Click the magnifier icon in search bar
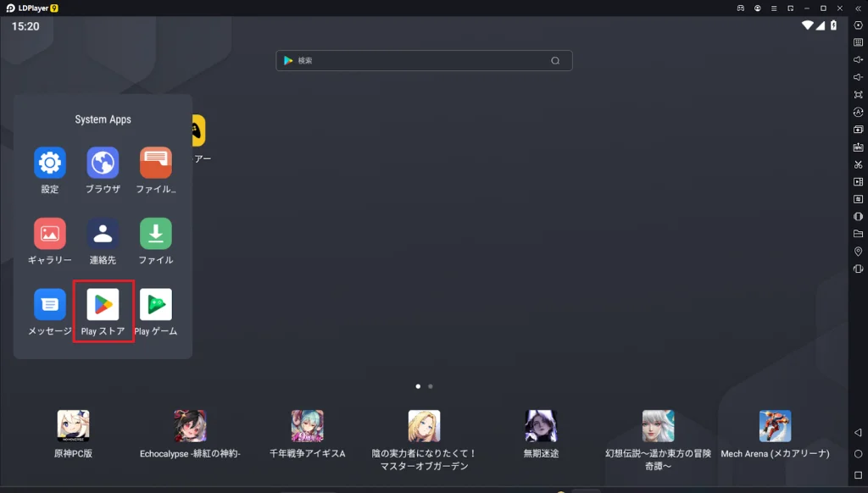This screenshot has height=493, width=868. click(x=555, y=61)
